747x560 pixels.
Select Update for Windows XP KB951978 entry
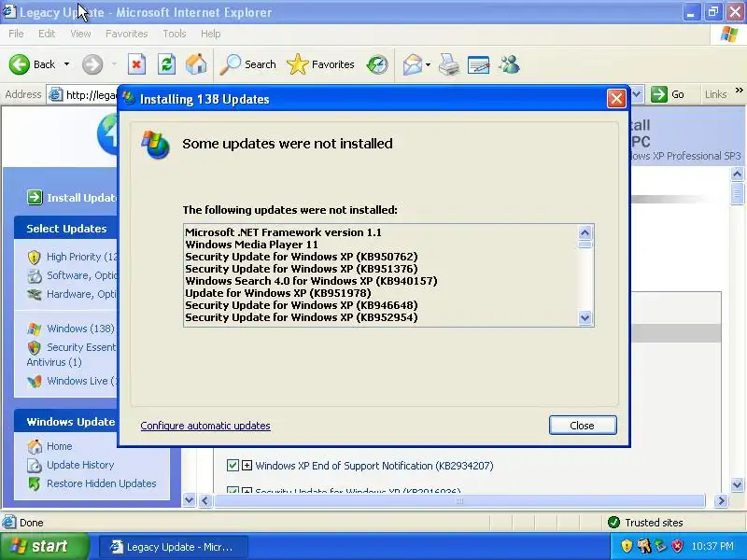pyautogui.click(x=278, y=293)
